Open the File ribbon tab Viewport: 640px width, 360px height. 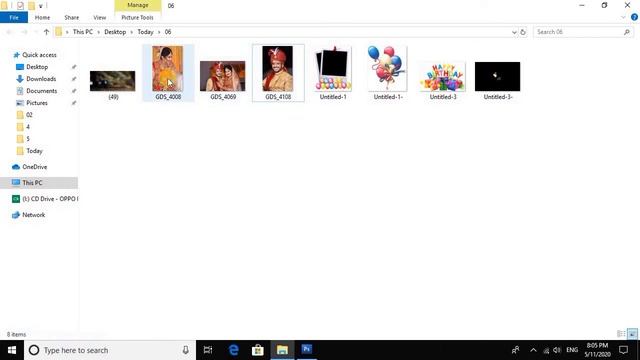click(x=14, y=18)
